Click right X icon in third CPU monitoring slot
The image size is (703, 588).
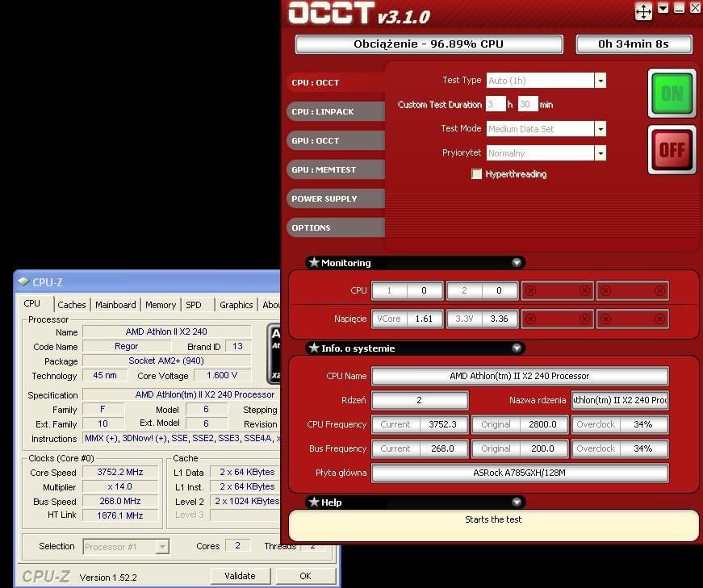tap(584, 291)
